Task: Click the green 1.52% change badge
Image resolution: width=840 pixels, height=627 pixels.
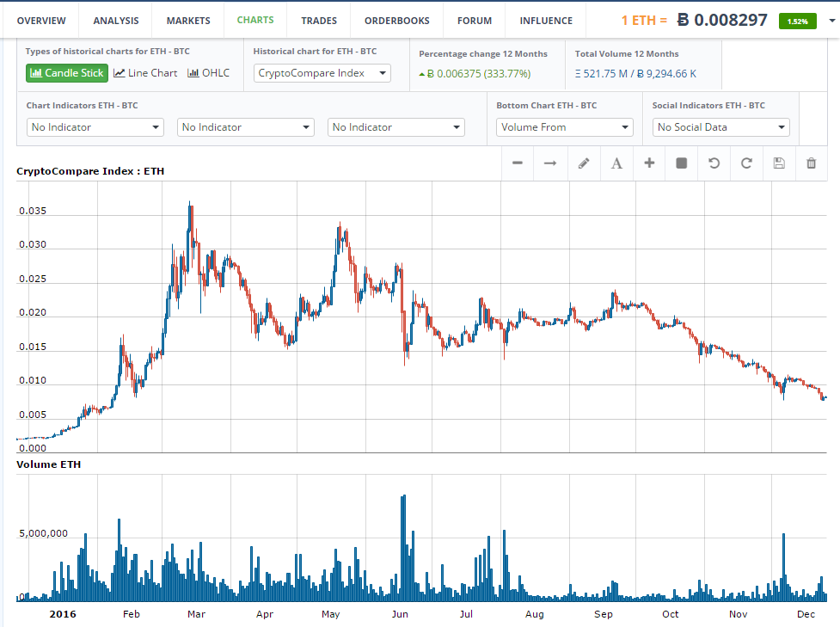Action: click(x=797, y=21)
